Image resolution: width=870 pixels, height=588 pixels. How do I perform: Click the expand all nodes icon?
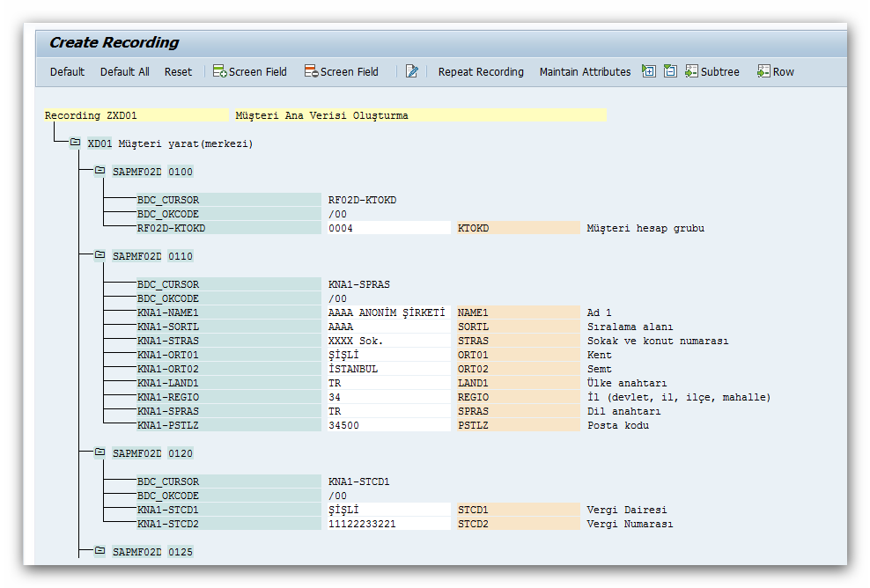pos(649,71)
